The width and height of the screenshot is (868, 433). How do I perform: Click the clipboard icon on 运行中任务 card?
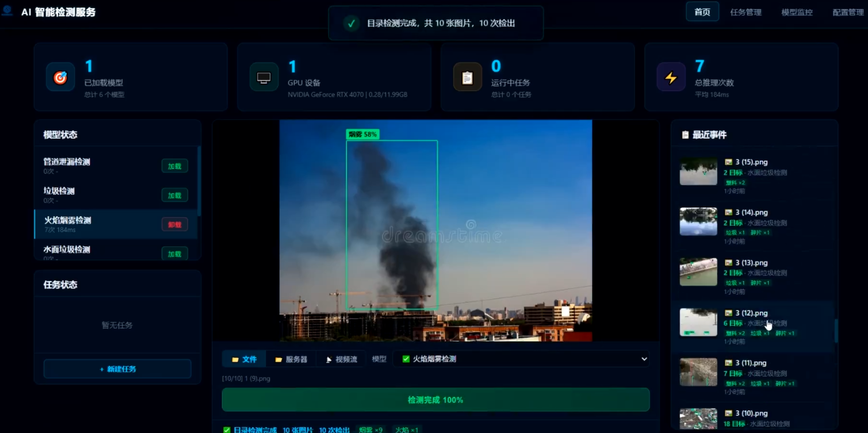(467, 78)
